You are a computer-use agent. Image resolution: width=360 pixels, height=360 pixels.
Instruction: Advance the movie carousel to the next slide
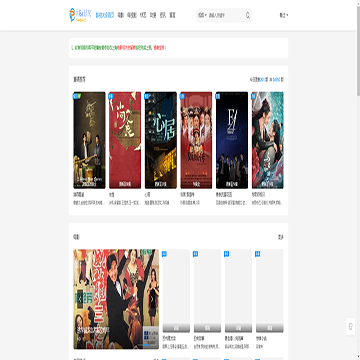pos(152,299)
